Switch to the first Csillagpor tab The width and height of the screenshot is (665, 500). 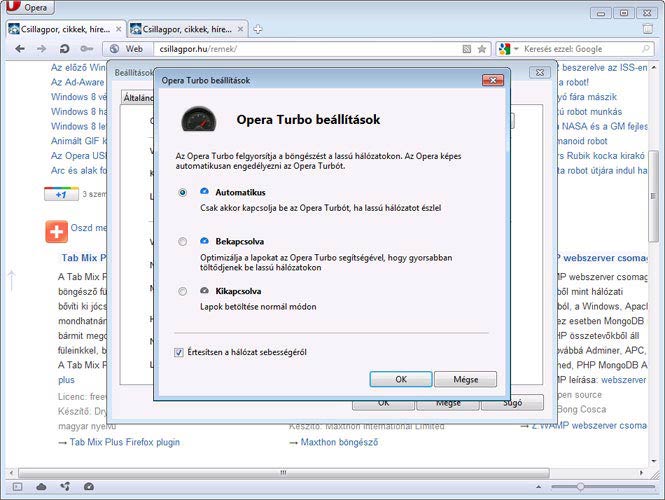tap(65, 29)
